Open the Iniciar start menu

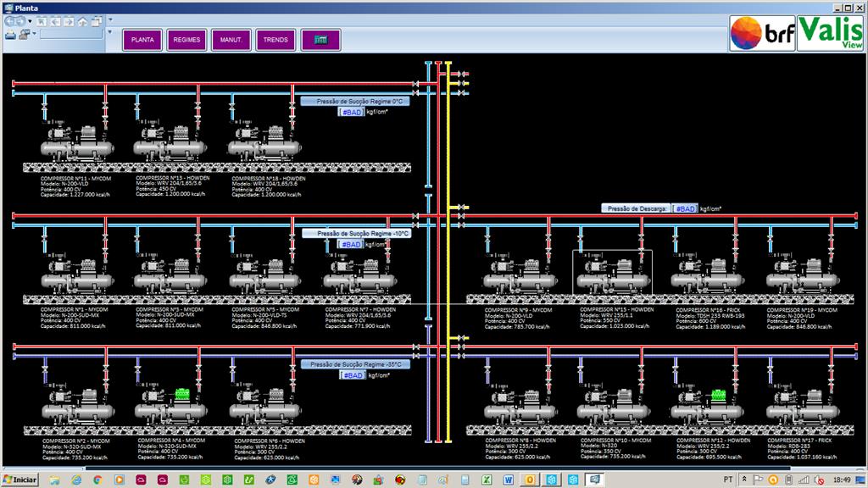click(20, 480)
